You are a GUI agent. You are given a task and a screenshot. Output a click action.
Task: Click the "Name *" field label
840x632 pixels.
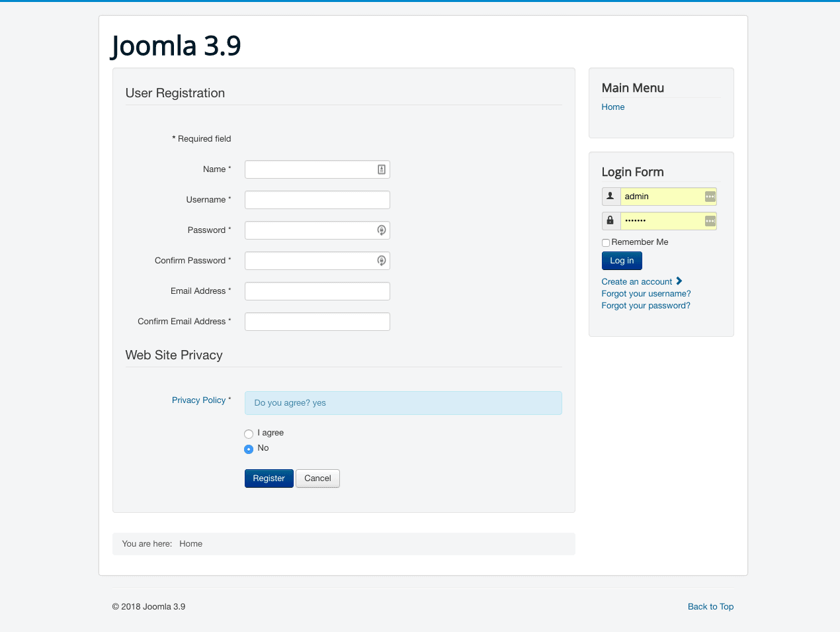pyautogui.click(x=217, y=169)
